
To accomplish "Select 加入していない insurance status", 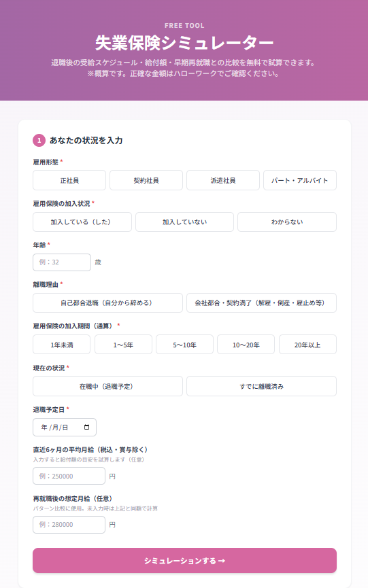I will pyautogui.click(x=184, y=222).
